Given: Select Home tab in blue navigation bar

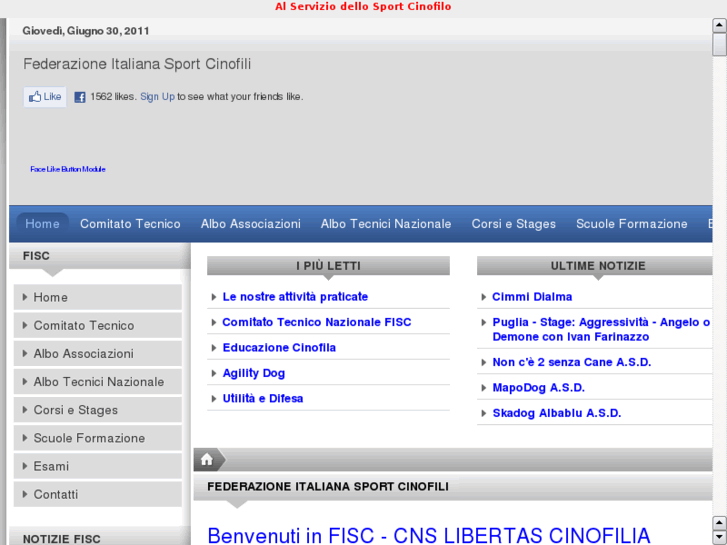Looking at the screenshot, I should click(x=42, y=224).
